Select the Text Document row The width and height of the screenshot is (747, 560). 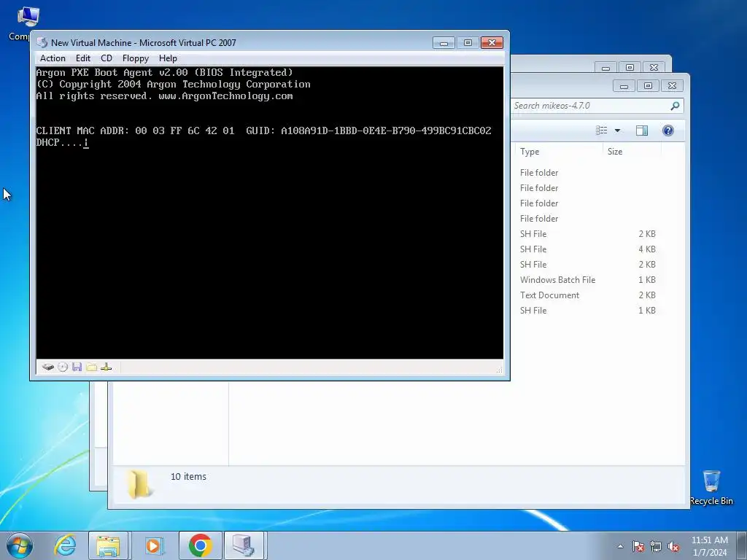pyautogui.click(x=588, y=295)
